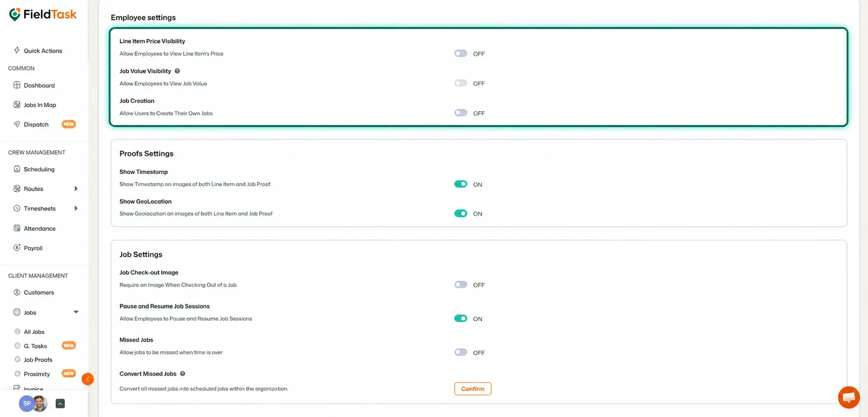
Task: Click the Routes icon in sidebar
Action: pos(17,189)
